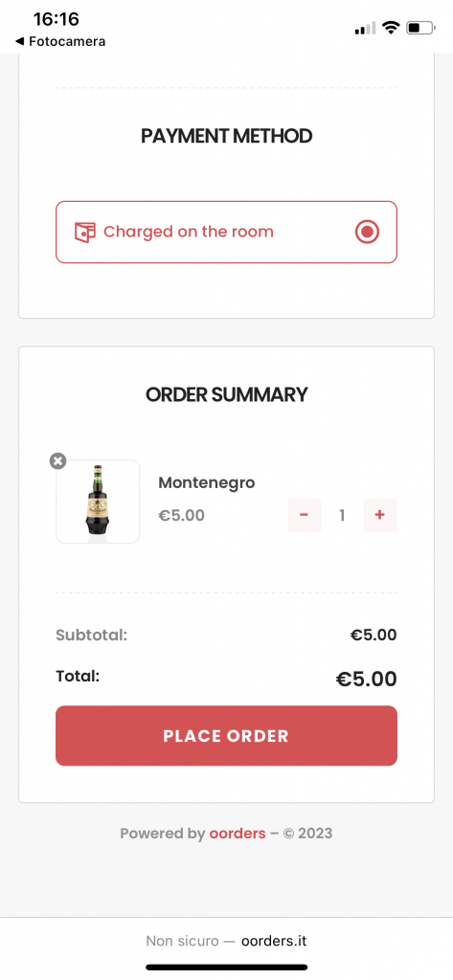Click the room charge wallet icon
Screen dimensions: 453x980
coord(85,232)
